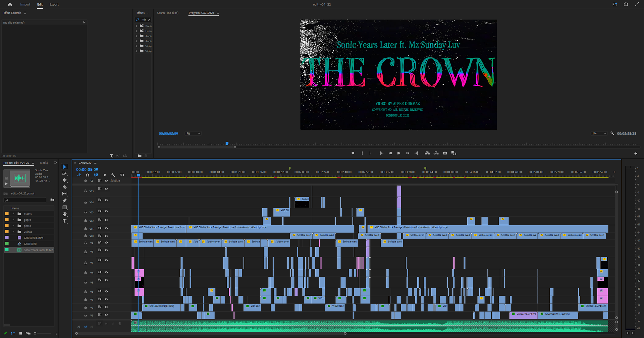This screenshot has width=644, height=338.
Task: Add marker in program monitor
Action: pos(353,153)
